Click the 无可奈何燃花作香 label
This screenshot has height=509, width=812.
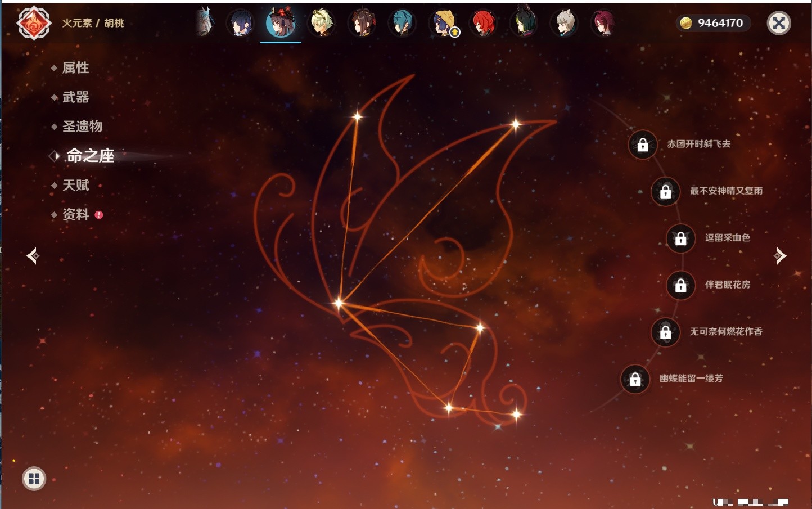pyautogui.click(x=727, y=331)
